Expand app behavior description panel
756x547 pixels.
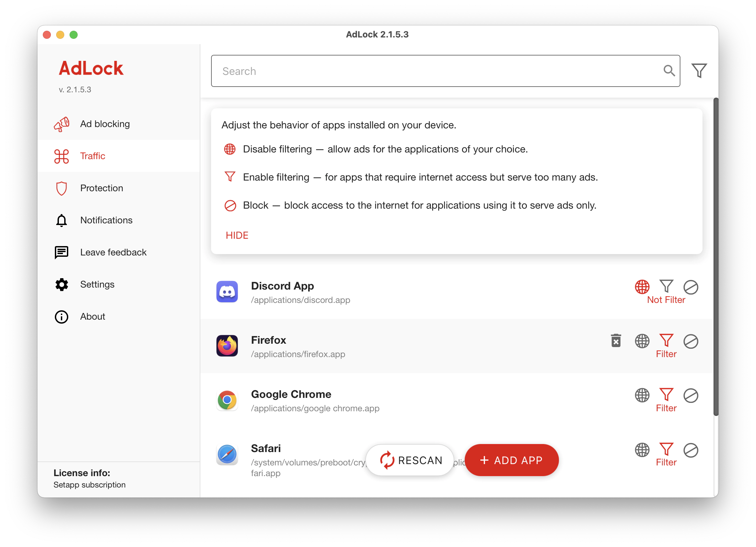(237, 235)
